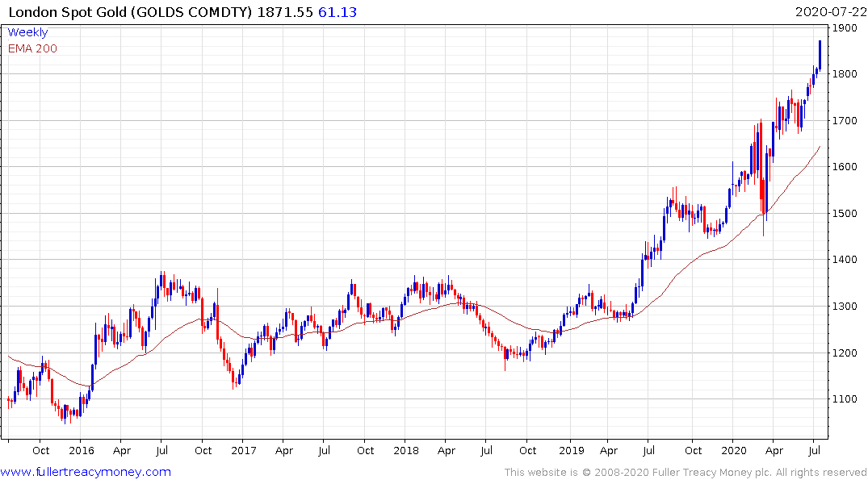This screenshot has height=484, width=868.
Task: Click the 1600 price axis label
Action: pos(845,166)
